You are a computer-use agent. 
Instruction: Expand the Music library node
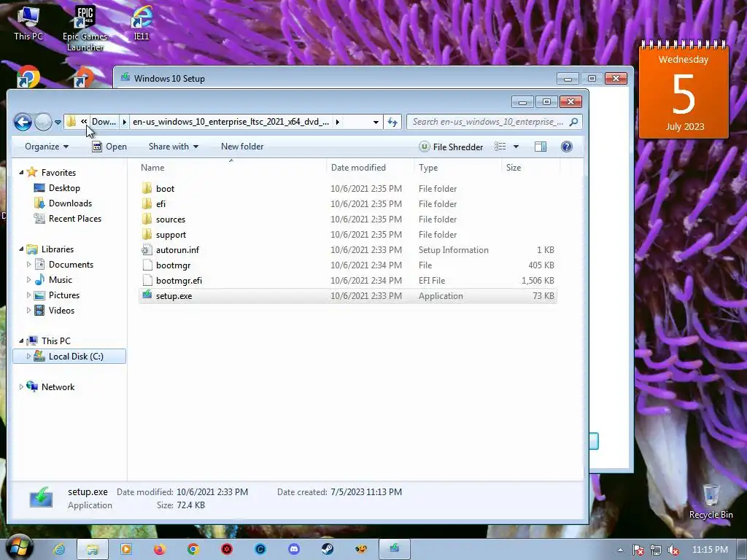pos(28,279)
